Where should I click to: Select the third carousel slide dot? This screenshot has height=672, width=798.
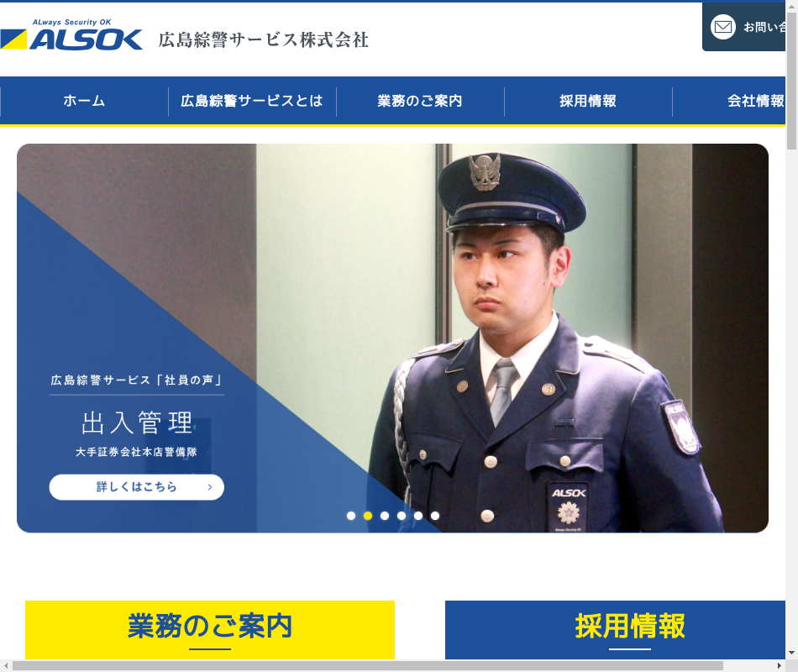384,516
